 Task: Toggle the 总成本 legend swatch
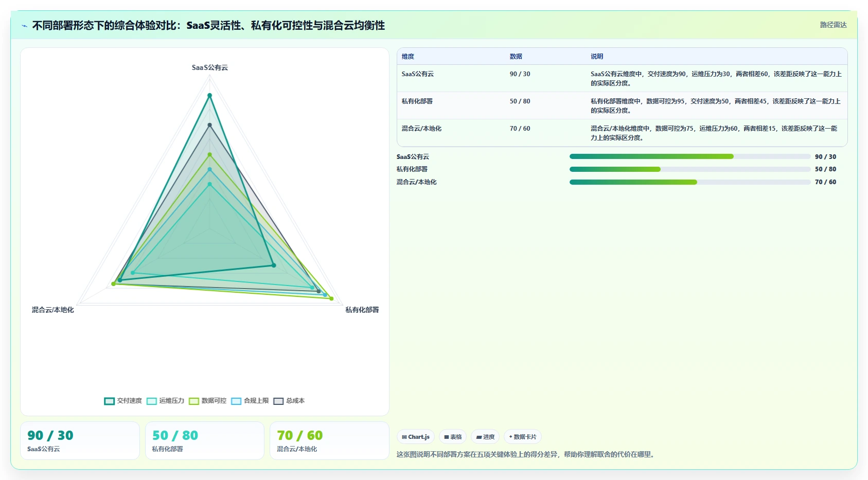(278, 401)
